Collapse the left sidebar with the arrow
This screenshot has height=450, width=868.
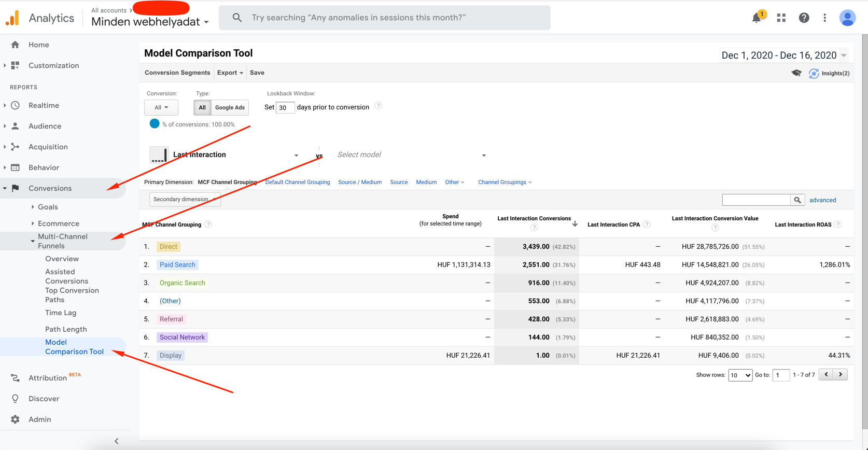pyautogui.click(x=116, y=441)
